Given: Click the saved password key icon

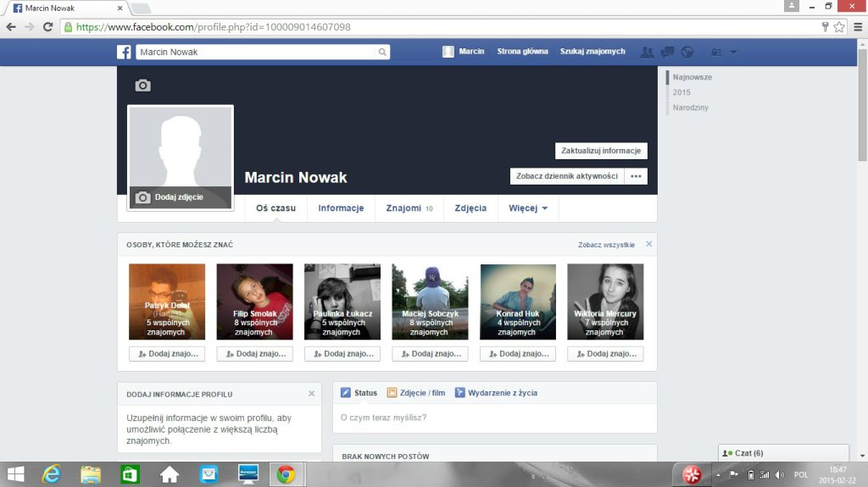Looking at the screenshot, I should pyautogui.click(x=825, y=26).
